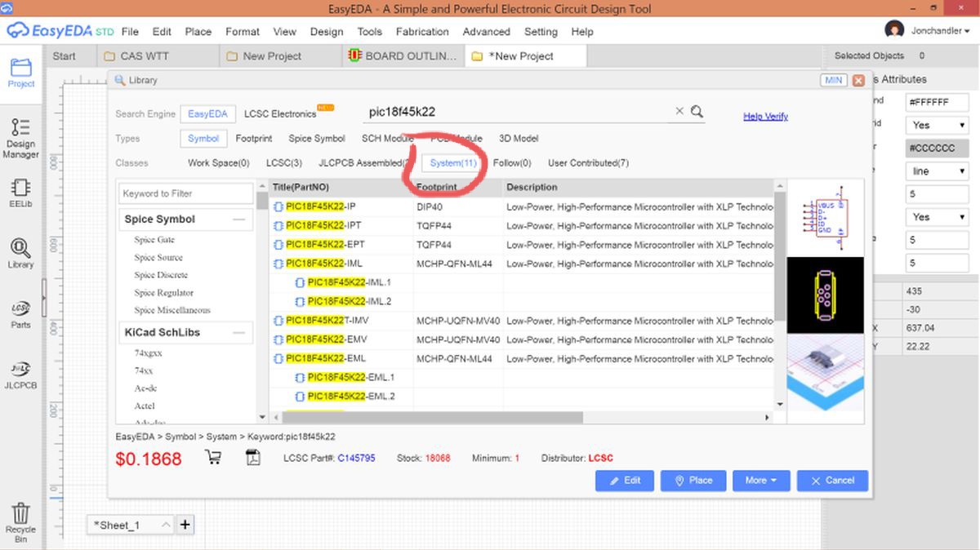
Task: Open the Fabrication menu
Action: pyautogui.click(x=422, y=32)
